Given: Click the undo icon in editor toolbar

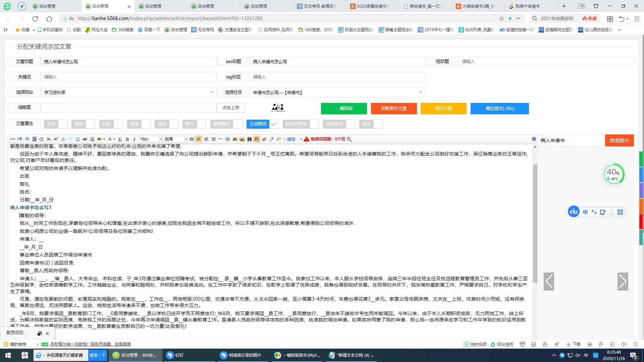Looking at the screenshot, I should (x=27, y=139).
